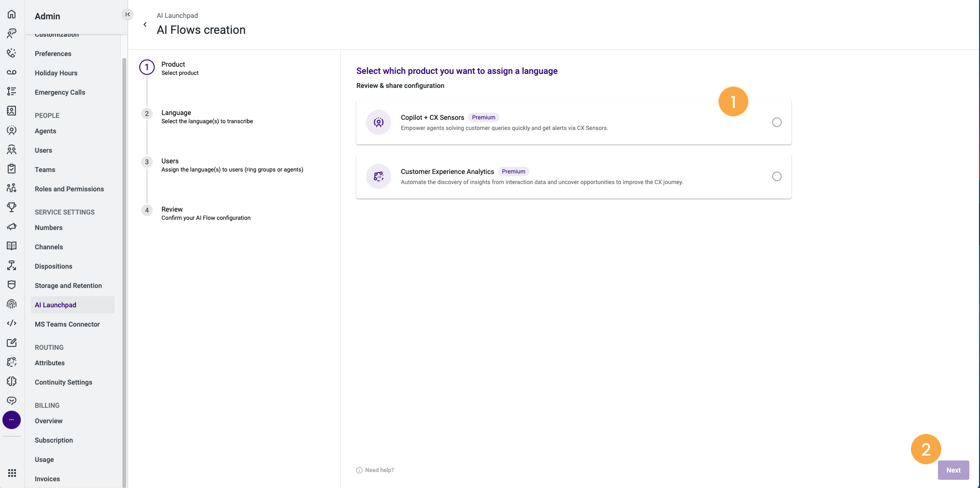Select the Copilot + CX Sensors radio button
Screen dimensions: 980x488
(776, 122)
